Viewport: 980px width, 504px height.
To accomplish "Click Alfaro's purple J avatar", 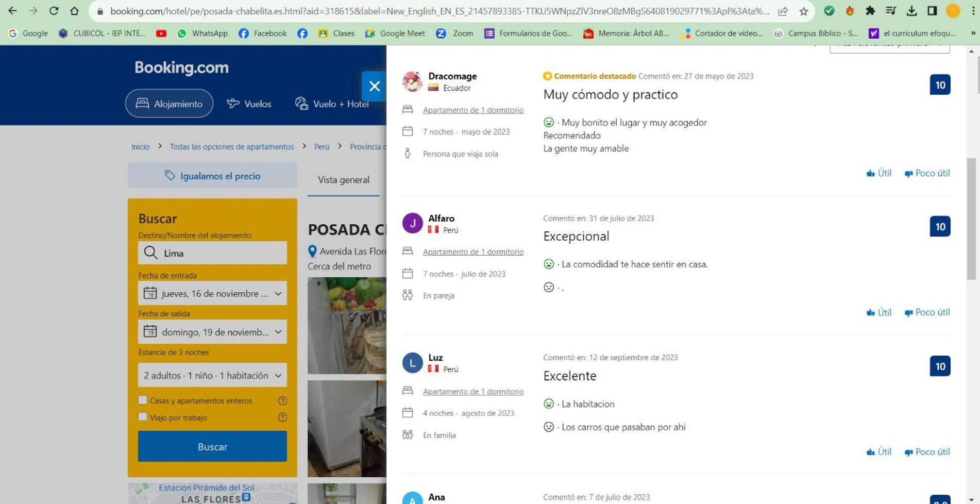I will [412, 223].
